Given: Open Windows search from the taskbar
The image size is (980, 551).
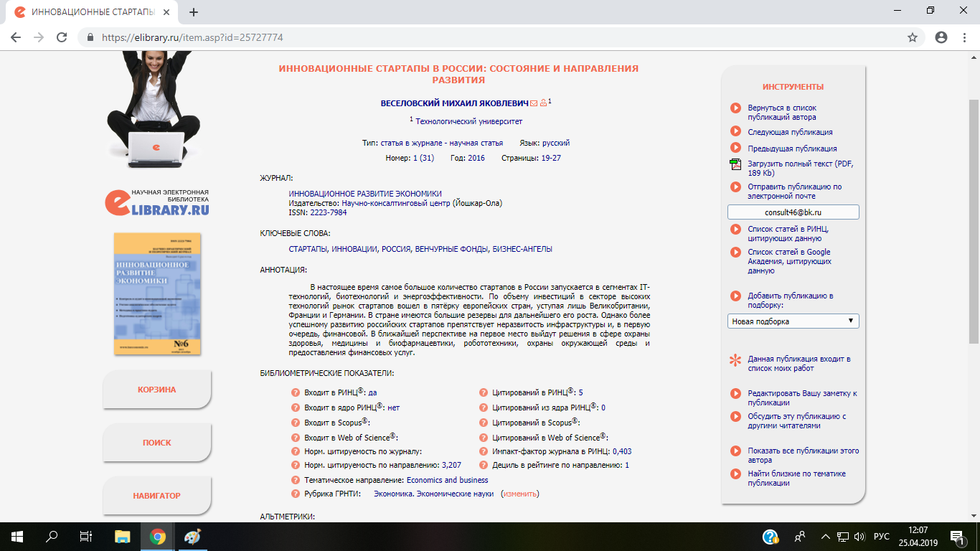Looking at the screenshot, I should click(x=52, y=536).
